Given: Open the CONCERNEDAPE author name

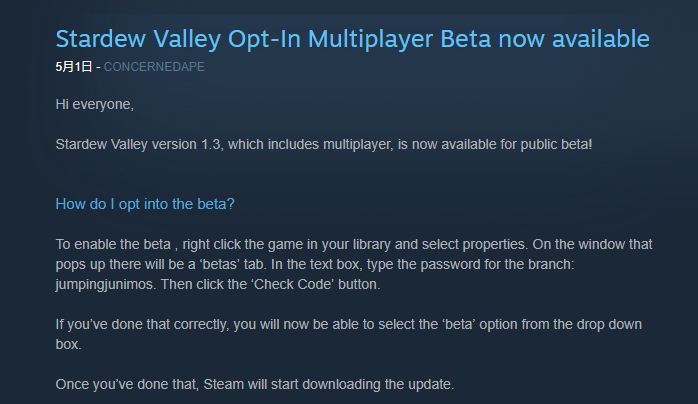Looking at the screenshot, I should click(x=154, y=67).
